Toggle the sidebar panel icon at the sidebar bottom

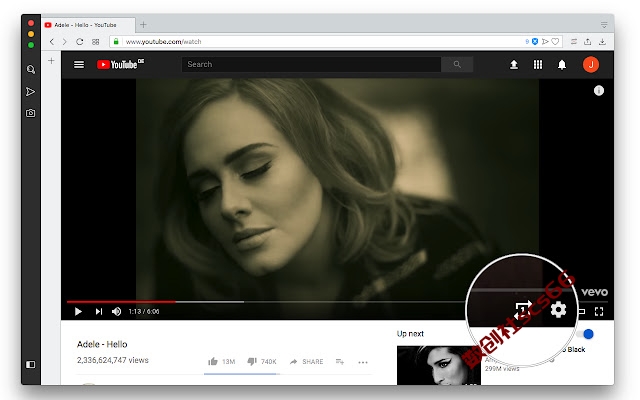point(31,364)
